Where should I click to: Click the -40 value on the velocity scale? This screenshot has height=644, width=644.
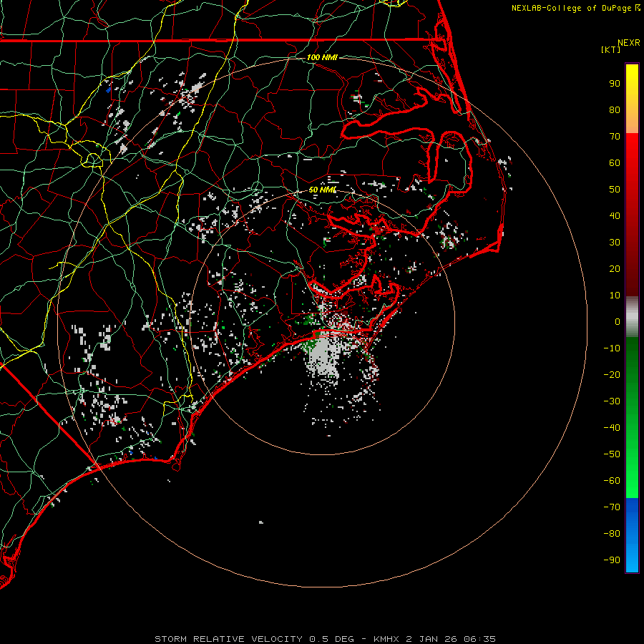click(x=612, y=428)
